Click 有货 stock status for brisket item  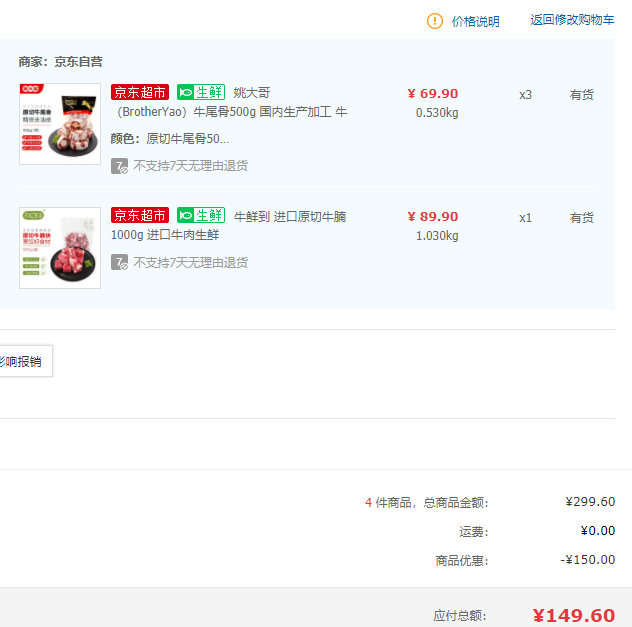[x=581, y=218]
